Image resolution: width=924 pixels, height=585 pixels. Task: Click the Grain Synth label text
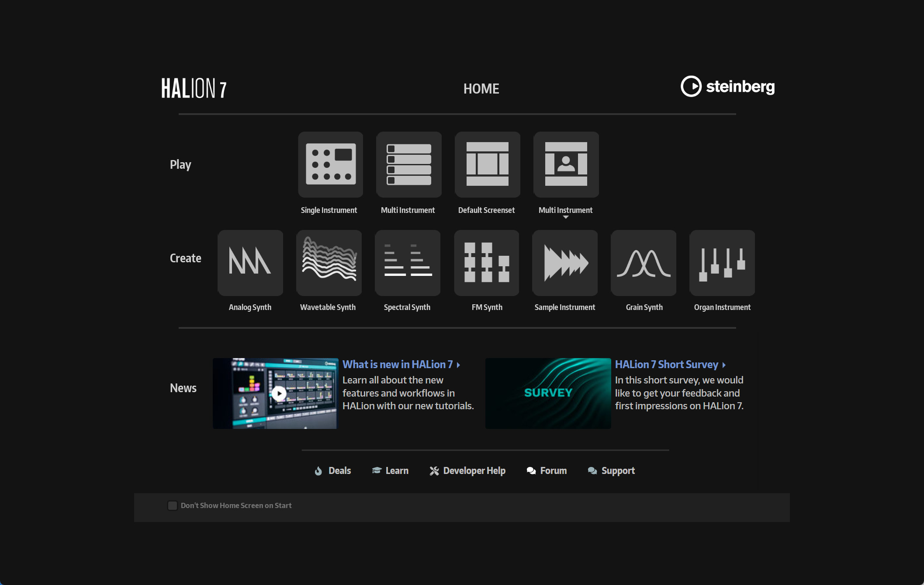click(644, 307)
